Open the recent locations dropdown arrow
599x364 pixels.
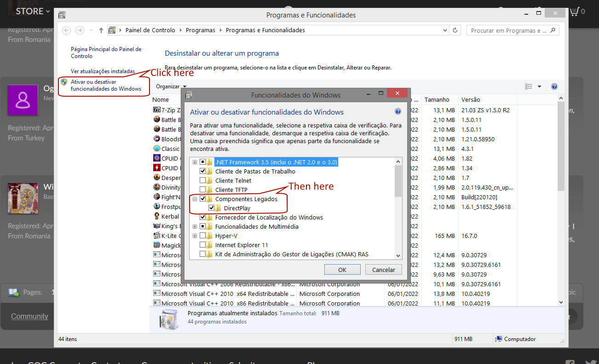91,30
